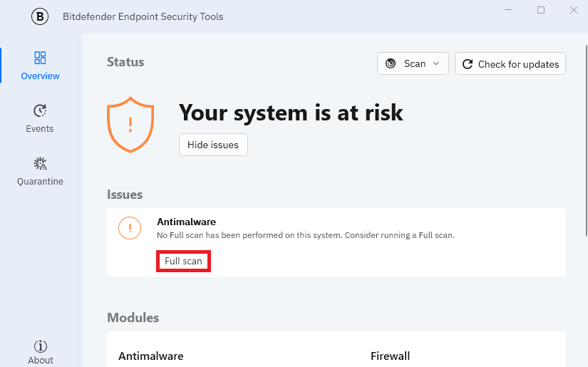Screen dimensions: 588x367
Task: Click the Antimalware module heading
Action: click(151, 356)
